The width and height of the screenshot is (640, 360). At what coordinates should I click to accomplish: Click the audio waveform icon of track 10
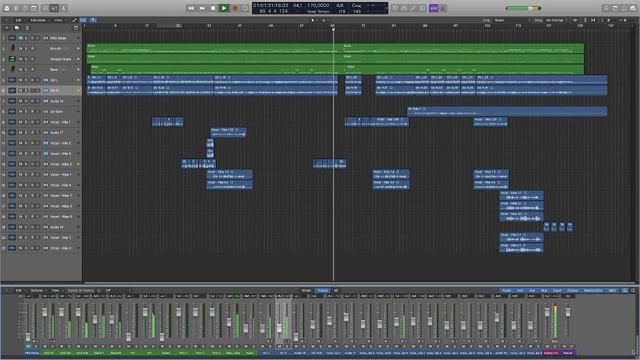12,133
